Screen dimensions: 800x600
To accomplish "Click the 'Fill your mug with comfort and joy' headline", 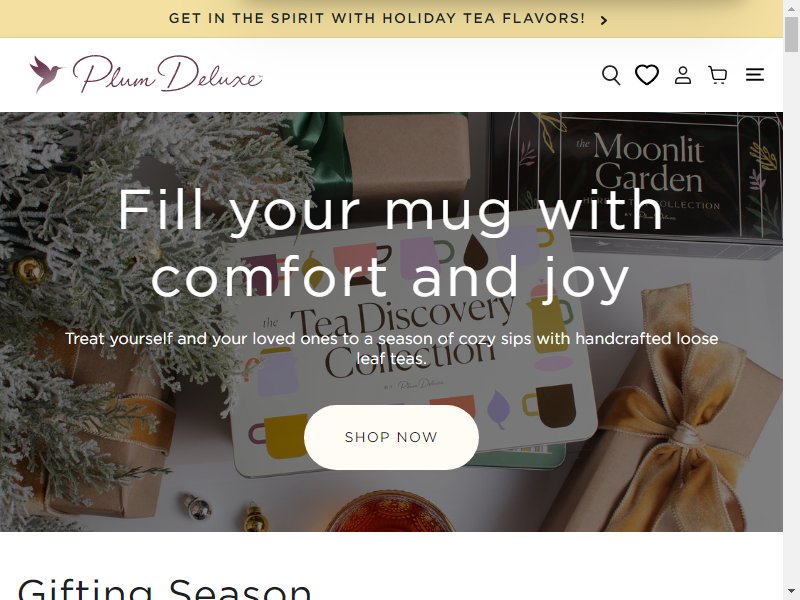I will click(x=391, y=244).
